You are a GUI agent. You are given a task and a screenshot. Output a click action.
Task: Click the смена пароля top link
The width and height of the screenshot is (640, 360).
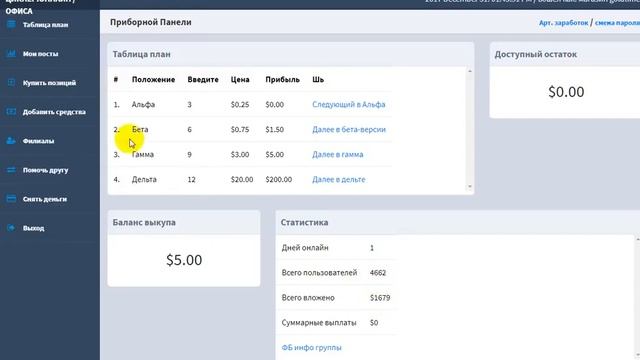[x=617, y=23]
